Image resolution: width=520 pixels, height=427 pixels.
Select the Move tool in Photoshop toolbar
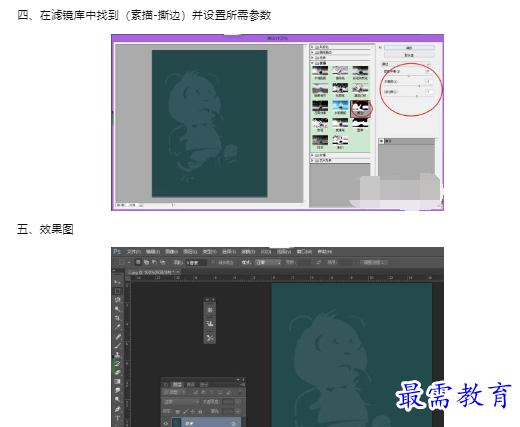point(117,282)
